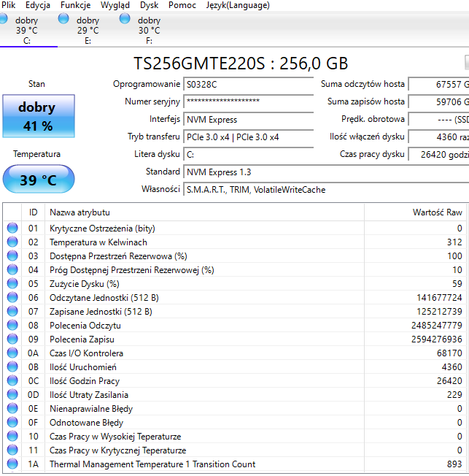Click the Numer seryjny field
This screenshot has width=469, height=476.
coord(248,102)
